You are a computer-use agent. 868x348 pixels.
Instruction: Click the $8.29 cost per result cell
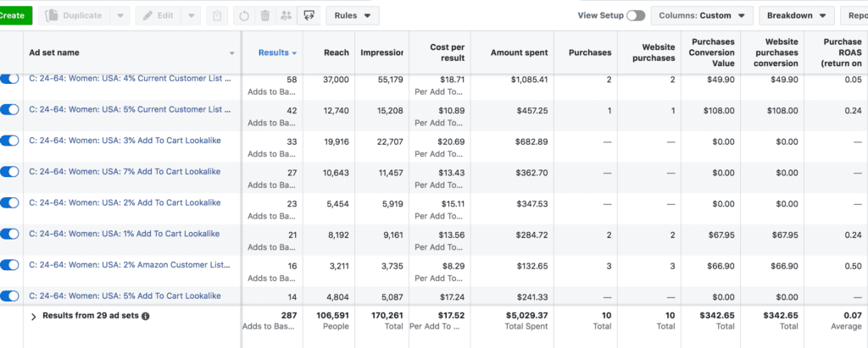454,266
